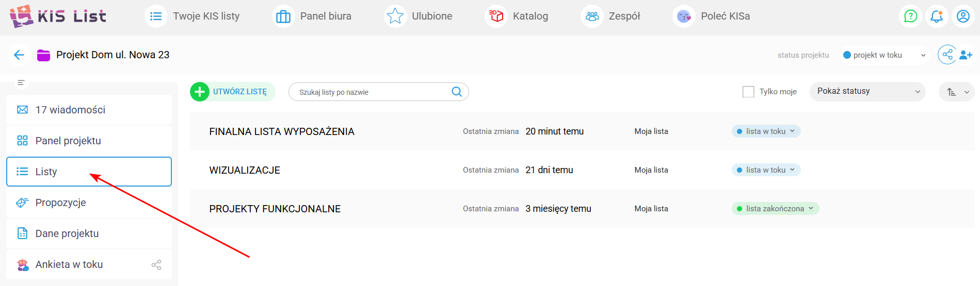Click the Ankieta w toku robot icon

(x=23, y=265)
